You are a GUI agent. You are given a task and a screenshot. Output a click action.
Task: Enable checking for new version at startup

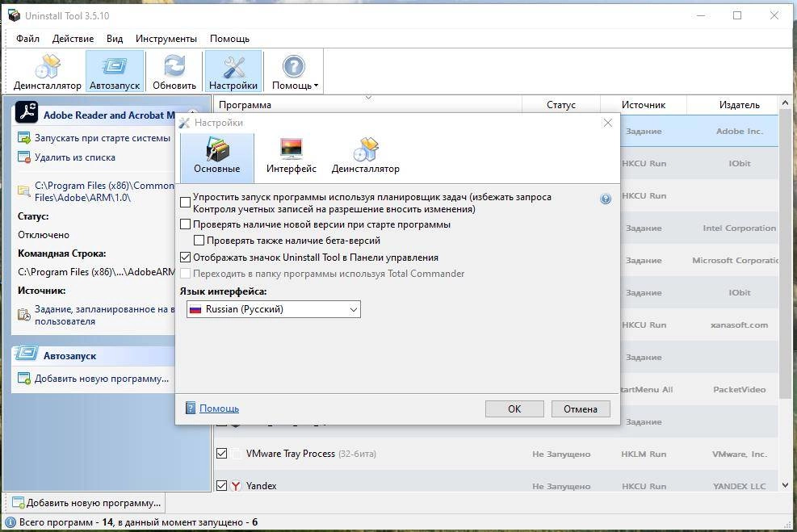pyautogui.click(x=186, y=224)
